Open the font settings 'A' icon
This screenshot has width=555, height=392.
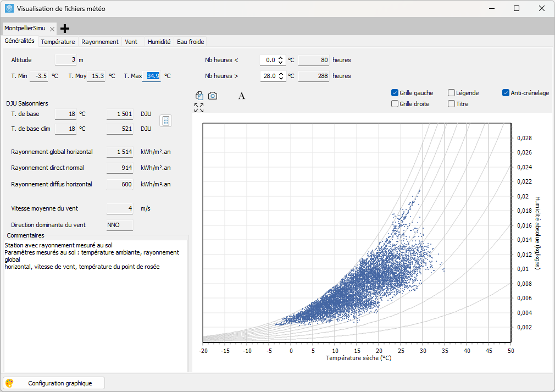click(x=241, y=96)
